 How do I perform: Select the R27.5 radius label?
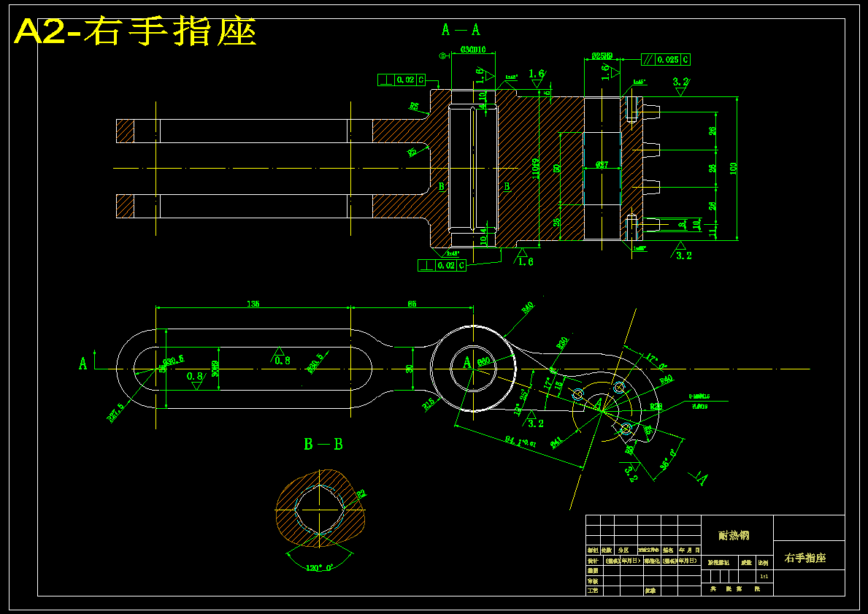pos(116,413)
